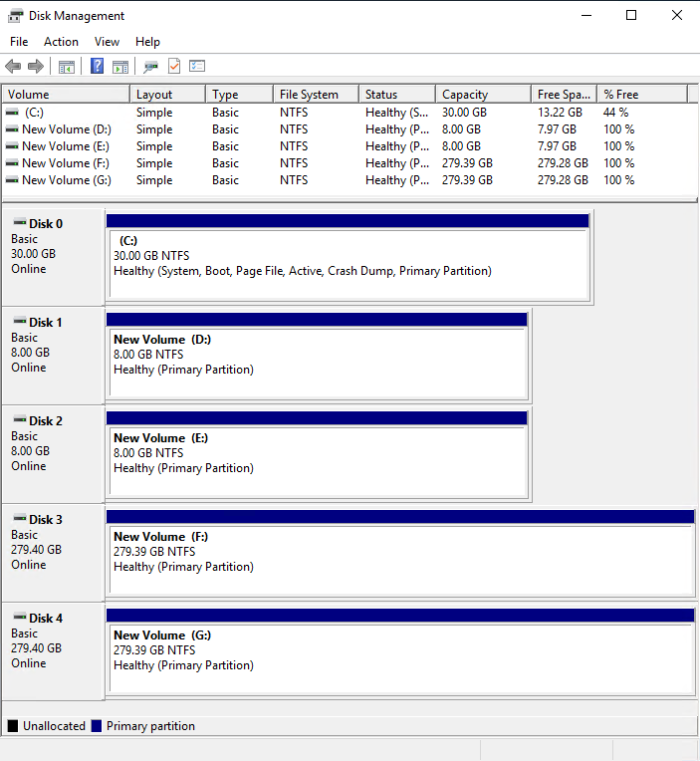Viewport: 700px width, 761px height.
Task: Select the Disk 0 label panel
Action: (x=53, y=256)
